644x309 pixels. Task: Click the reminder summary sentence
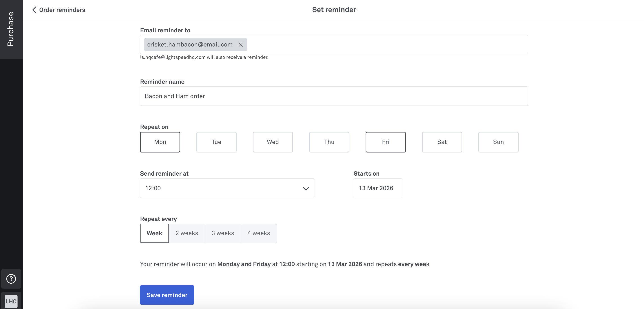pos(285,264)
